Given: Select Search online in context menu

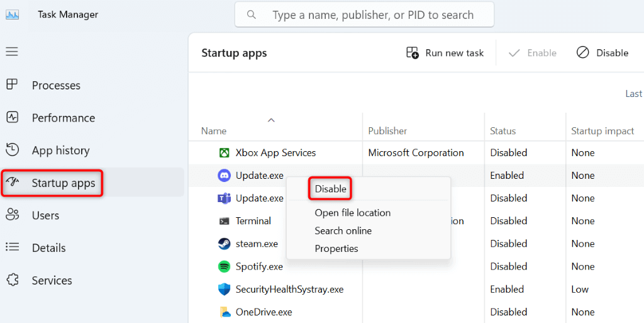Looking at the screenshot, I should coord(343,231).
